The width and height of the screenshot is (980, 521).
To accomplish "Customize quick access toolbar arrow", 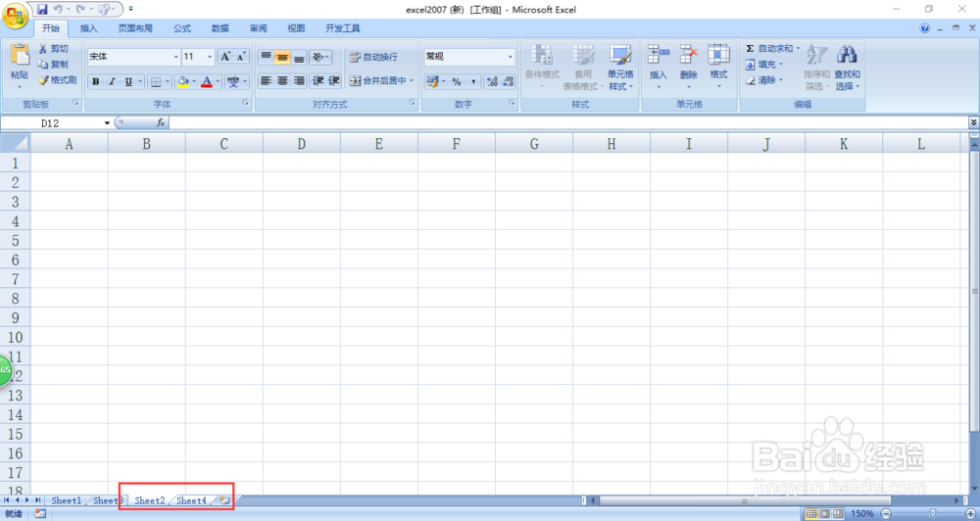I will 130,10.
